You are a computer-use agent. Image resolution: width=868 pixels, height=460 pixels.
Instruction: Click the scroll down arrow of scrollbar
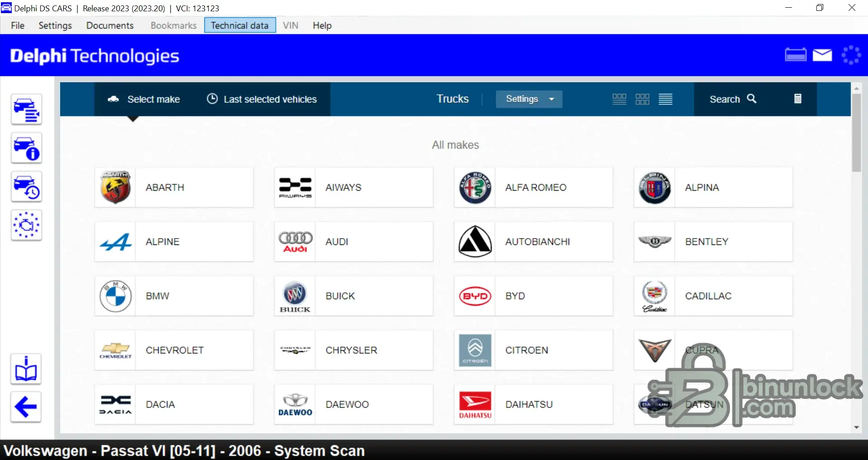[x=856, y=427]
